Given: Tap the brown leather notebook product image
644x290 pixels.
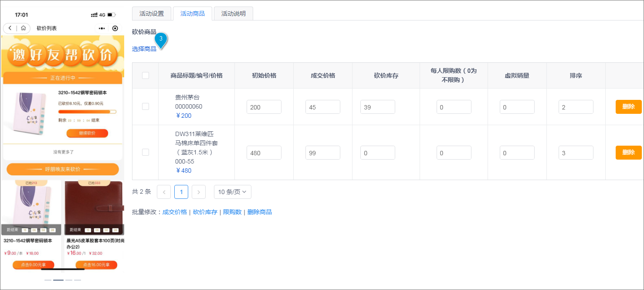Looking at the screenshot, I should (x=94, y=208).
